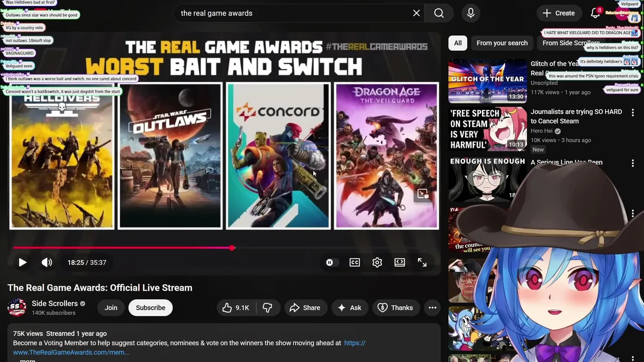Clear the search box text

(416, 13)
